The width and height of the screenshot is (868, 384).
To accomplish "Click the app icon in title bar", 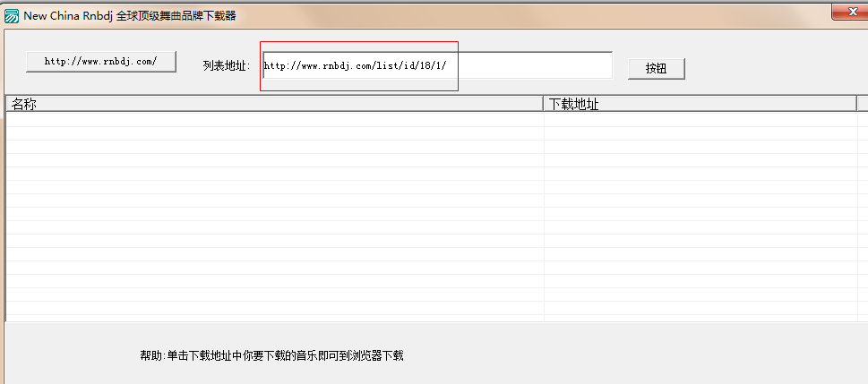I will [12, 15].
